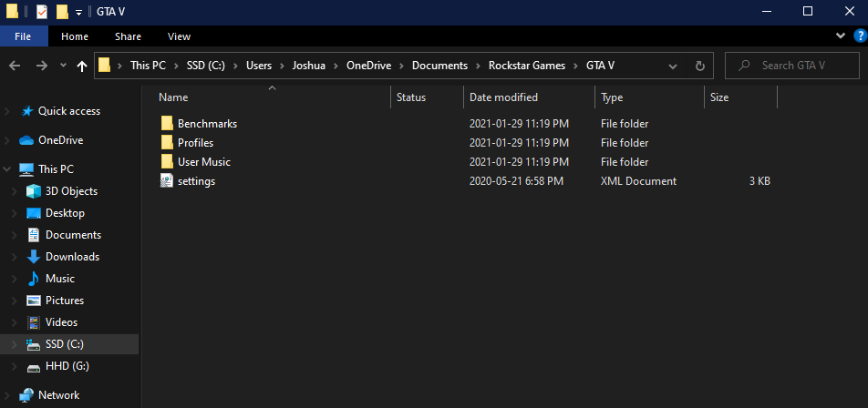This screenshot has width=868, height=408.
Task: Open Music in the navigation pane
Action: tap(60, 279)
